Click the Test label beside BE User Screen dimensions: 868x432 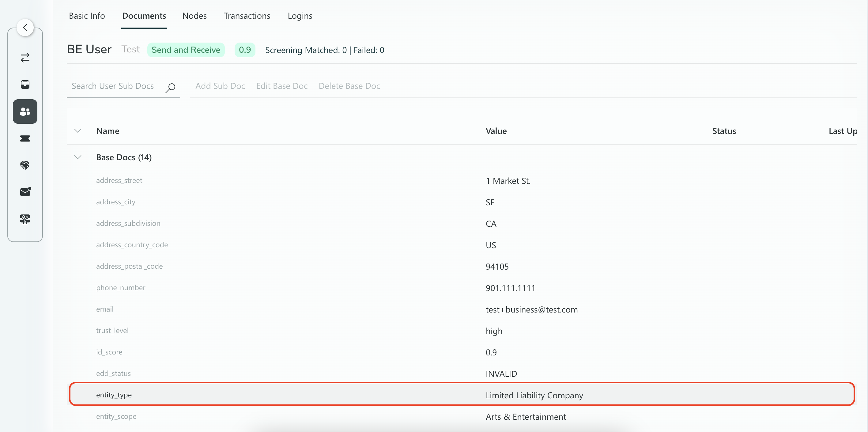[x=131, y=49]
